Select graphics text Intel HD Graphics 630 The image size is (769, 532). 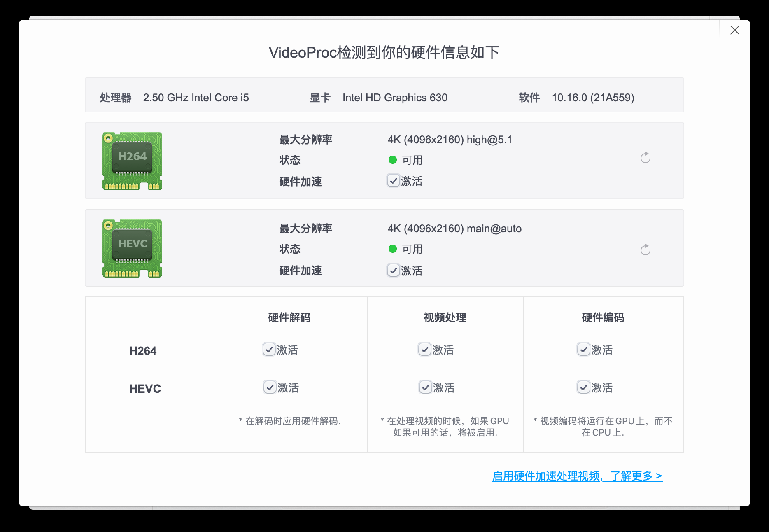coord(395,98)
